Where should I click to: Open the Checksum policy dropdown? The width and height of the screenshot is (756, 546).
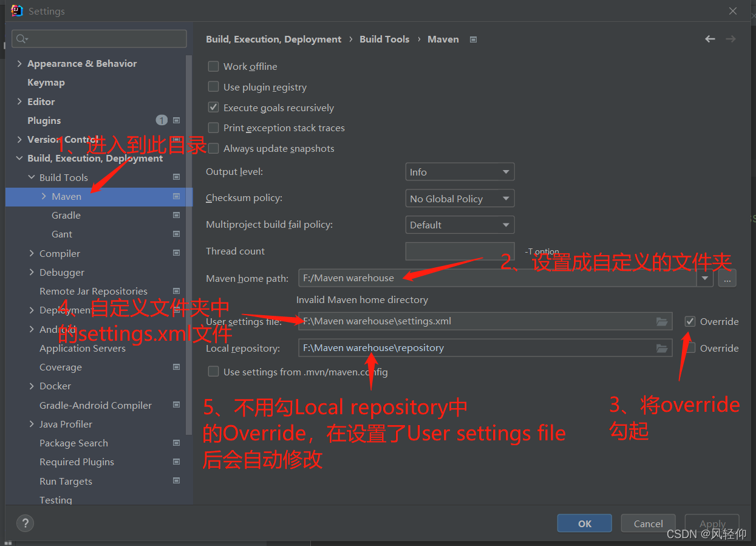(x=460, y=199)
